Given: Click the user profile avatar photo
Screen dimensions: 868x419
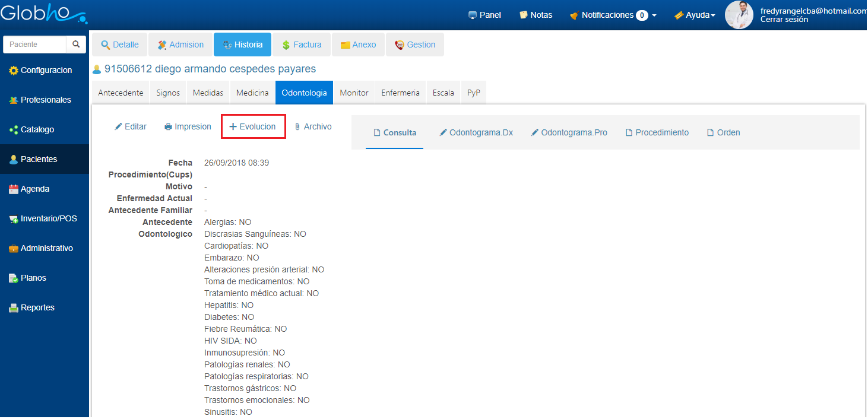Looking at the screenshot, I should pos(739,15).
